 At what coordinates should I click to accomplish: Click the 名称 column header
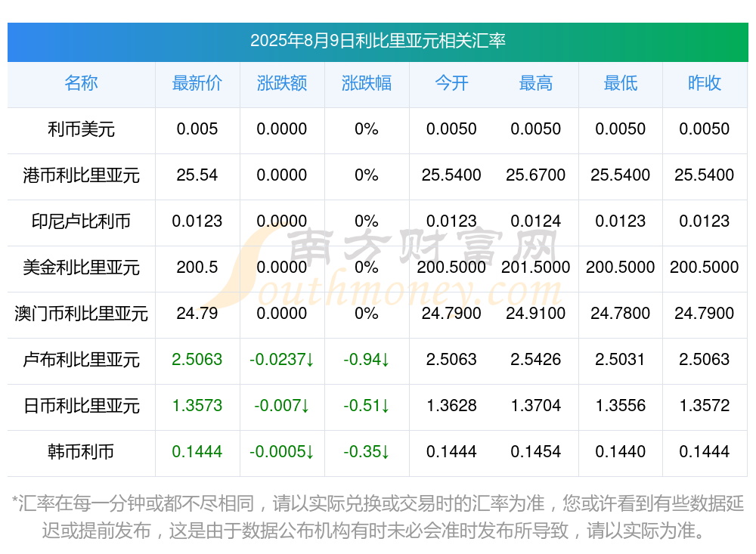[x=81, y=83]
